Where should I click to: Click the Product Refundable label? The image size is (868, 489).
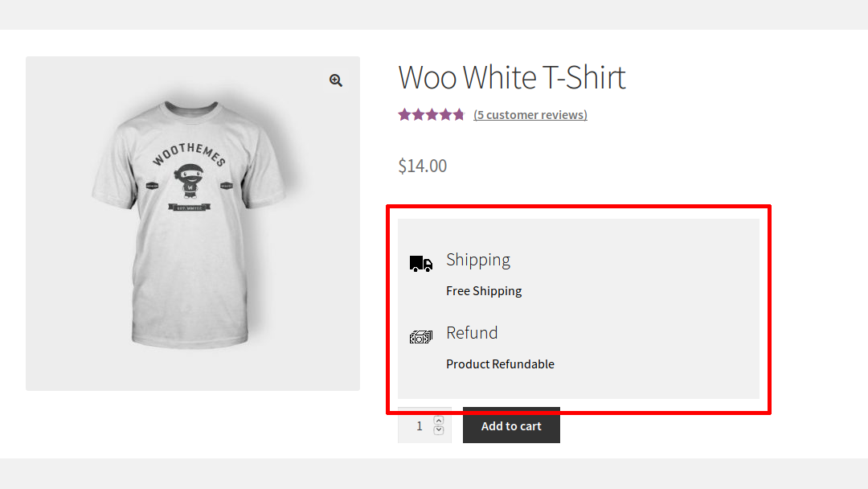tap(500, 364)
